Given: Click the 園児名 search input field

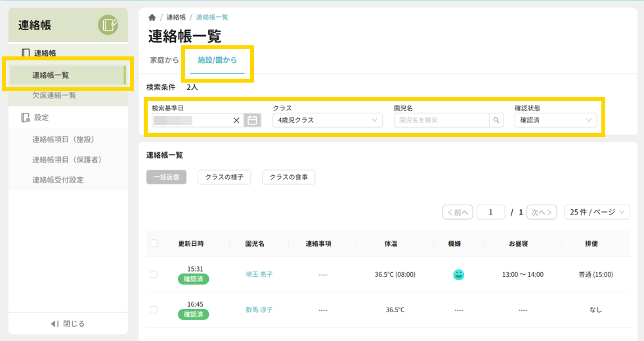Looking at the screenshot, I should 442,120.
